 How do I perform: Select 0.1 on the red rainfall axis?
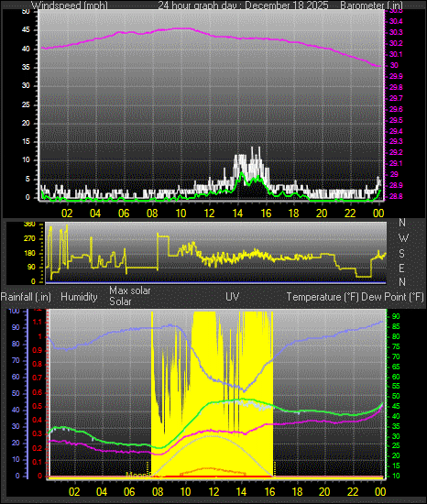click(x=38, y=462)
